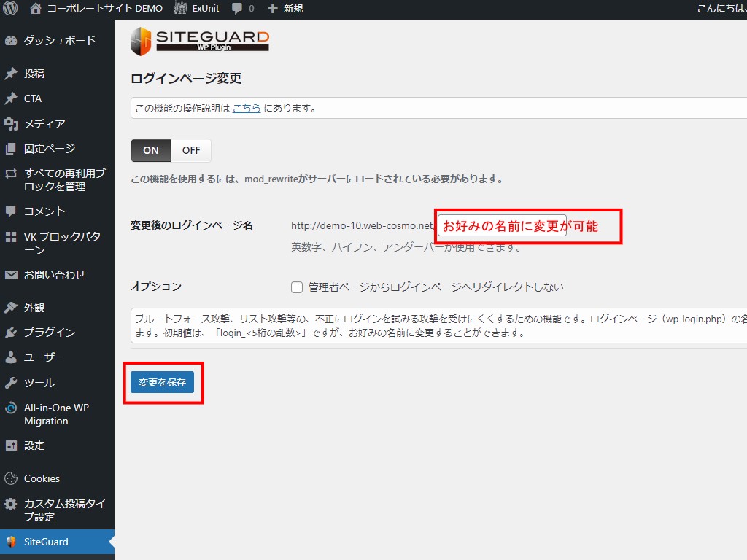Image resolution: width=747 pixels, height=560 pixels.
Task: Click the 変更を保存 button
Action: click(162, 382)
